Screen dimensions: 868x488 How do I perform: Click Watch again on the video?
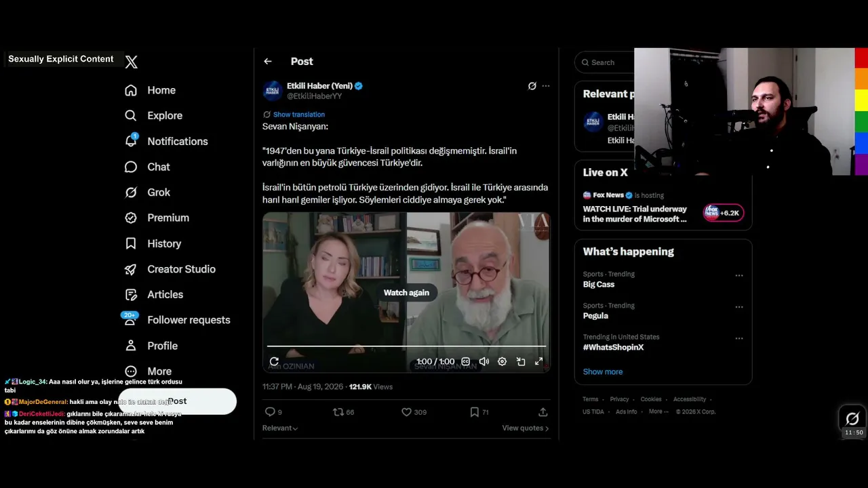tap(406, 293)
